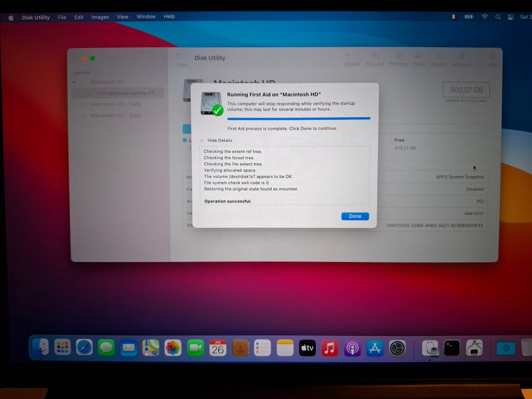
Task: Open Music from the Dock
Action: point(330,348)
